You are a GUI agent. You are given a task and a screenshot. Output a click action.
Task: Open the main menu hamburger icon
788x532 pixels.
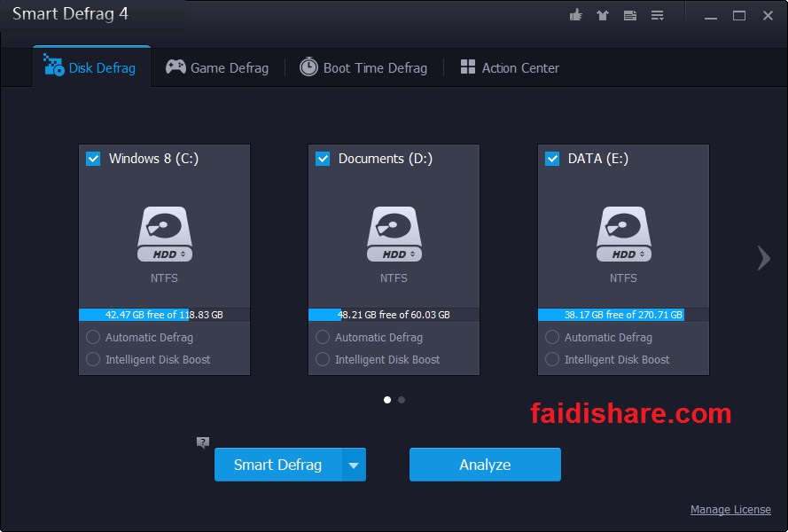coord(658,16)
